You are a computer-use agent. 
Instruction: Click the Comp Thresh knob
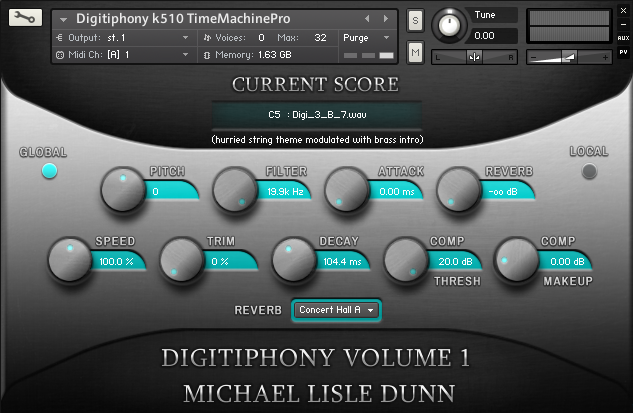click(407, 260)
